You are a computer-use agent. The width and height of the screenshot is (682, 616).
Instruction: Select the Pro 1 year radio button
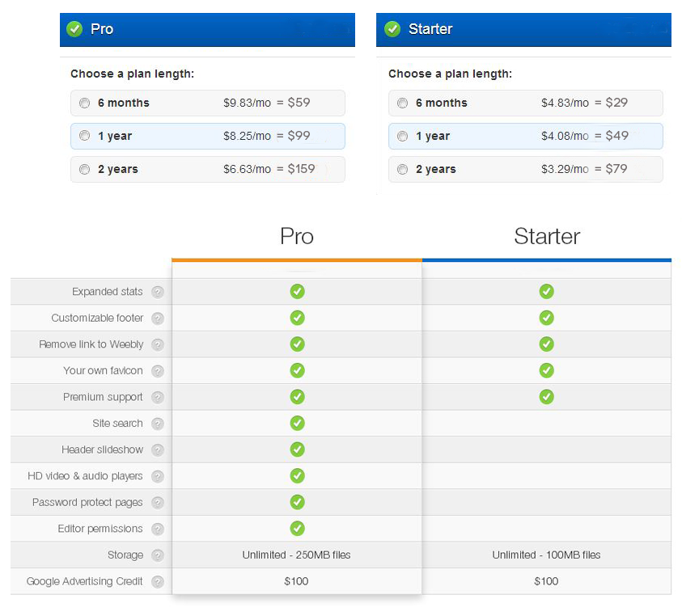pyautogui.click(x=84, y=136)
